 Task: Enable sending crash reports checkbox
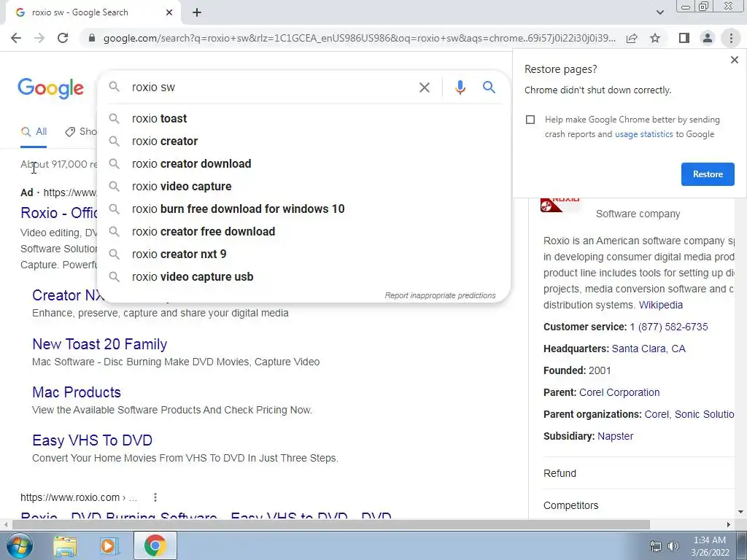click(x=530, y=120)
